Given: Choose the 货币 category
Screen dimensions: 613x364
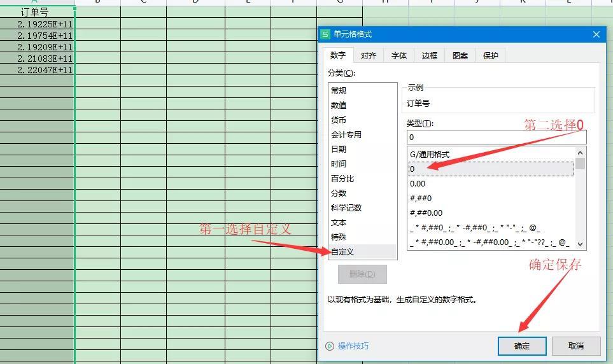Looking at the screenshot, I should [x=362, y=120].
